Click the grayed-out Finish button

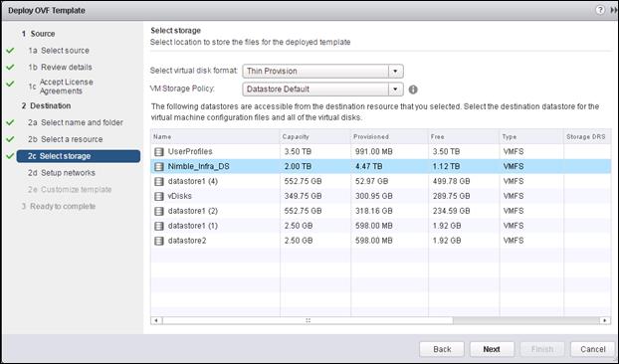pos(542,349)
